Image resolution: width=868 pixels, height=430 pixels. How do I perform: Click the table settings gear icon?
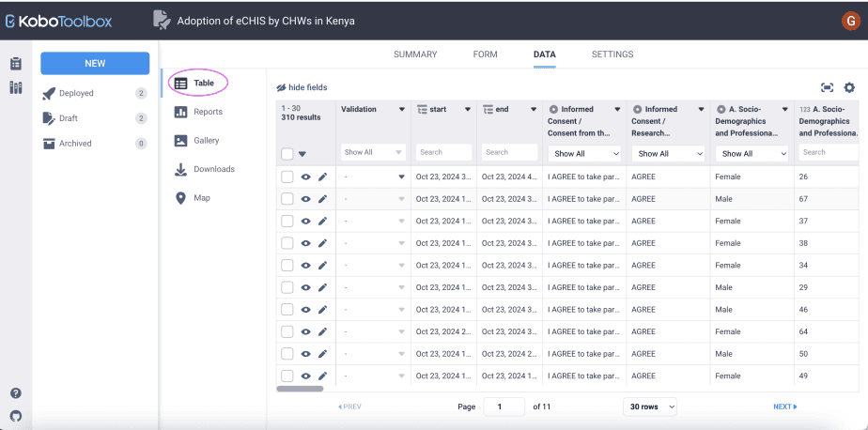click(x=849, y=87)
